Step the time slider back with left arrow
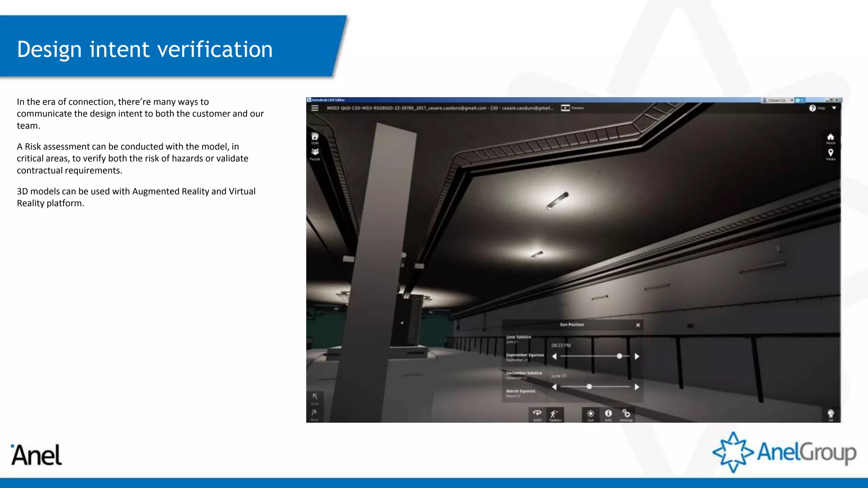This screenshot has height=488, width=868. click(x=554, y=356)
